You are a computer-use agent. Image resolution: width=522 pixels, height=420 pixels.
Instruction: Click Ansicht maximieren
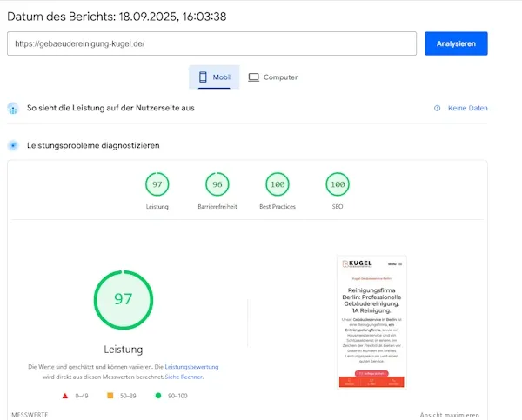(x=450, y=415)
